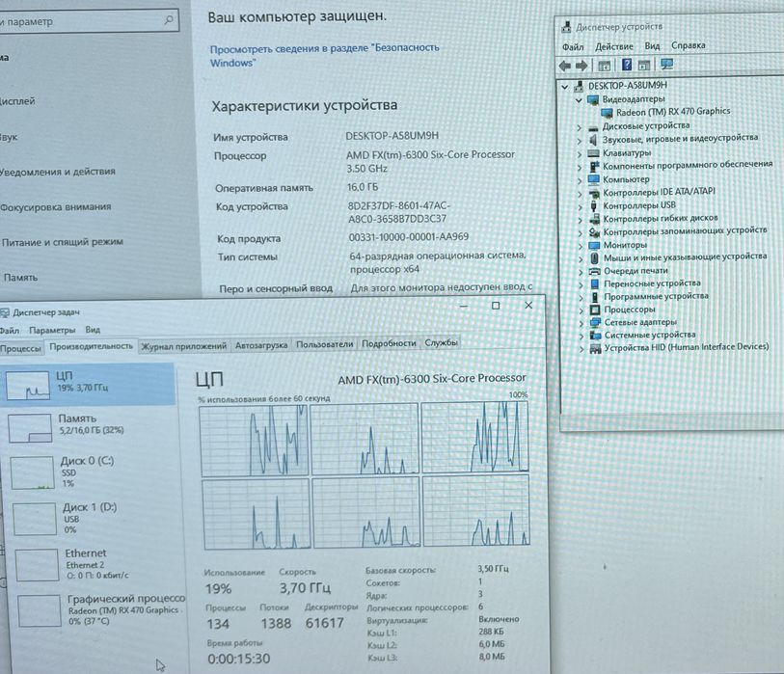This screenshot has width=784, height=674.
Task: Collapse the DESKTOP-A58UM9H root node
Action: coord(564,87)
